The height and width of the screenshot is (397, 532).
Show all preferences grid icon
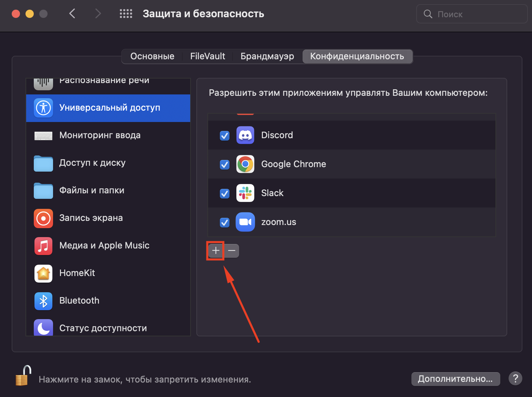click(x=126, y=14)
